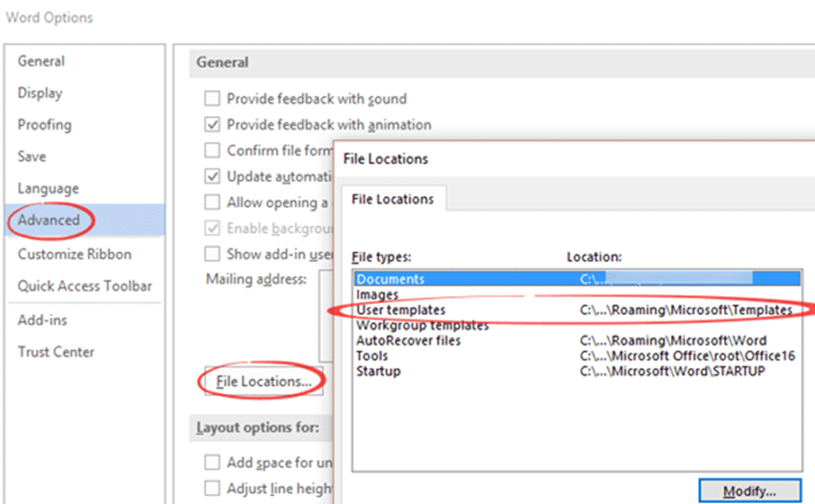Select the AutoRecover files entry
The height and width of the screenshot is (504, 815).
click(407, 341)
